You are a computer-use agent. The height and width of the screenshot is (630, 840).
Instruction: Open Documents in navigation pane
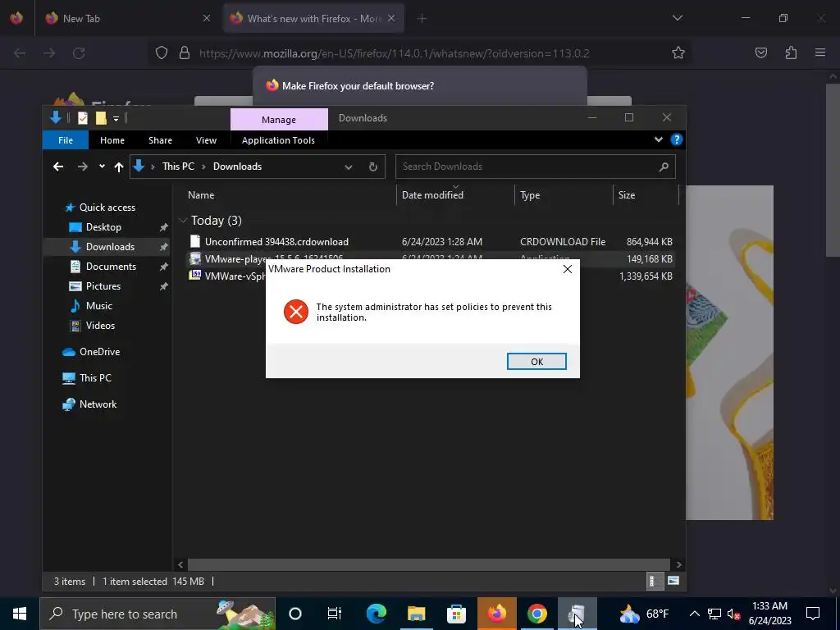tap(111, 267)
